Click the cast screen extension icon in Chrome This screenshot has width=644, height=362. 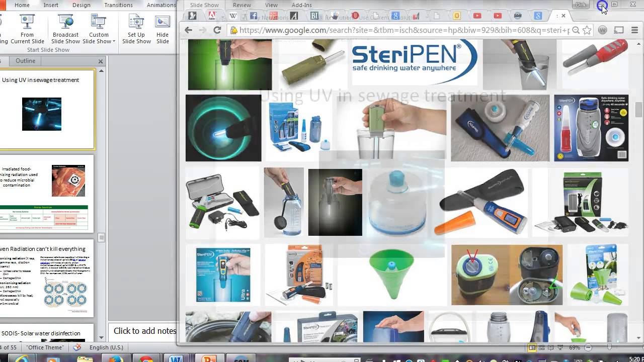[619, 30]
